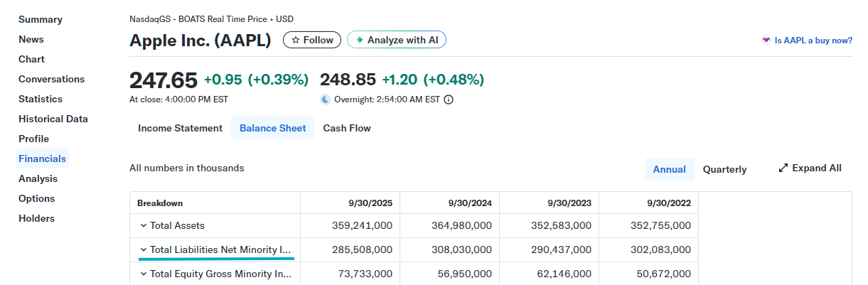868x285 pixels.
Task: Click the +1.20 (+0.48%) overnight change
Action: [x=434, y=79]
